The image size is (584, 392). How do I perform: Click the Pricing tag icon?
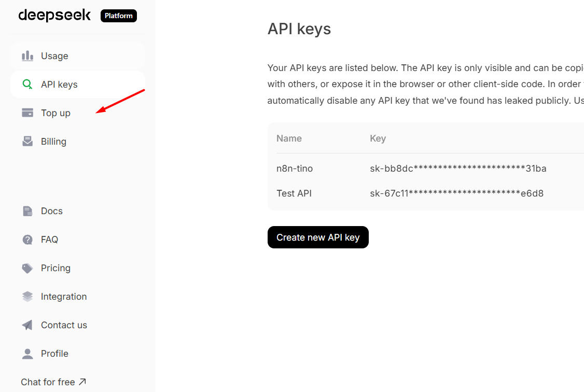pyautogui.click(x=27, y=268)
